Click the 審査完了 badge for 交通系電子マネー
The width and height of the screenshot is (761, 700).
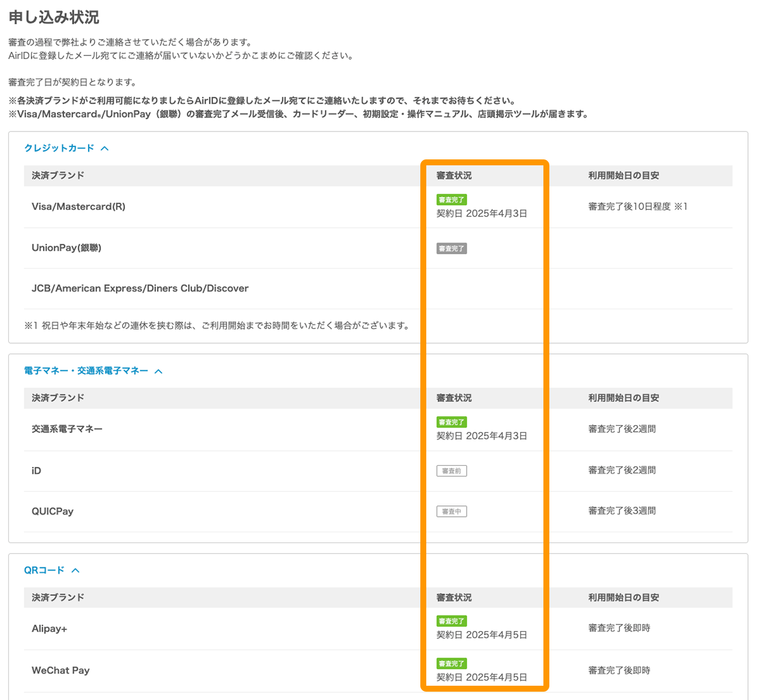(451, 422)
